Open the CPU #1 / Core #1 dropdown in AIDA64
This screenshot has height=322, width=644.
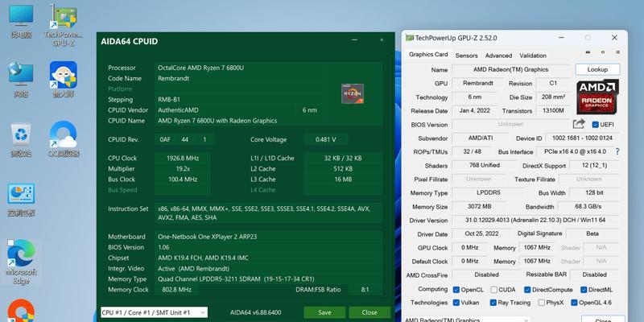tap(154, 312)
